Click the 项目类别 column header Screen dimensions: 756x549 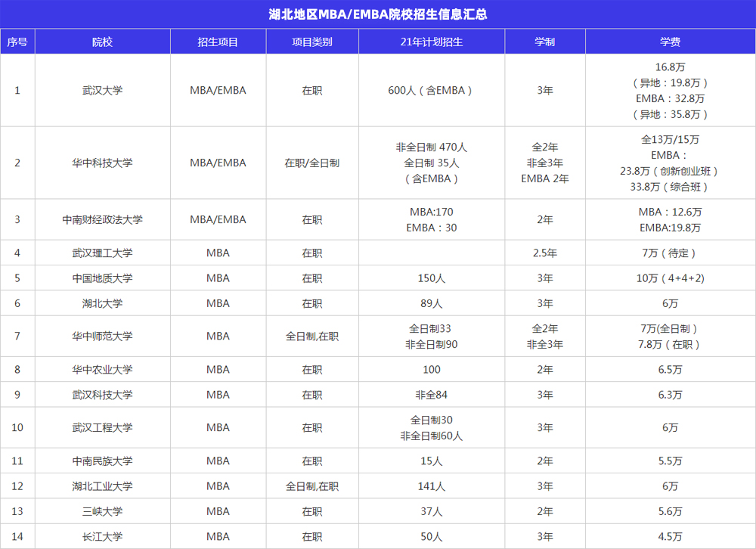coord(311,42)
